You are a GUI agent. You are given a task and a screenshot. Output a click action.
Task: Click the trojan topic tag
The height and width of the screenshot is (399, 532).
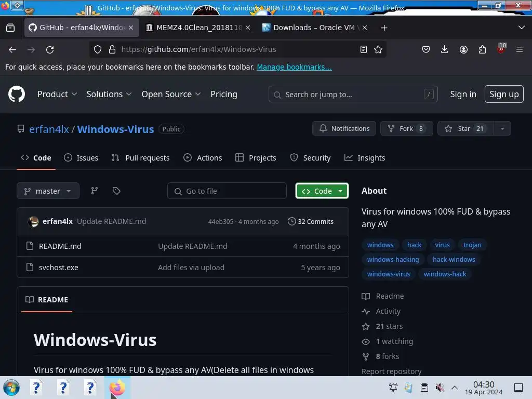(472, 245)
